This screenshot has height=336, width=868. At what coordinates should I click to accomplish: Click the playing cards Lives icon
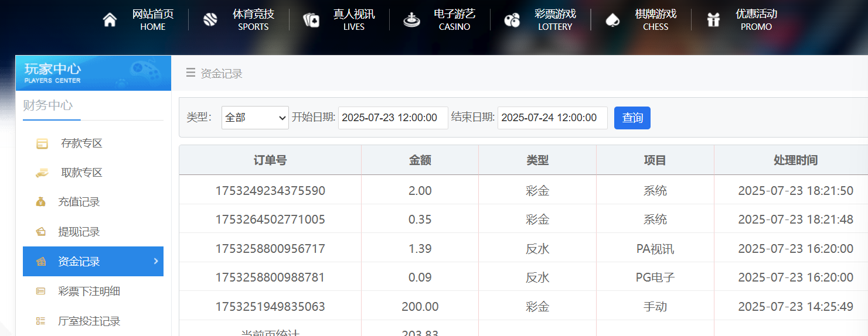(x=311, y=20)
